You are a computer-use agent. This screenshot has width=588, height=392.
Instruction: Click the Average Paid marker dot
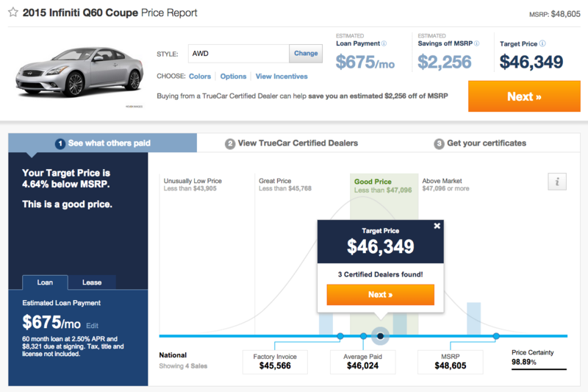tap(363, 335)
